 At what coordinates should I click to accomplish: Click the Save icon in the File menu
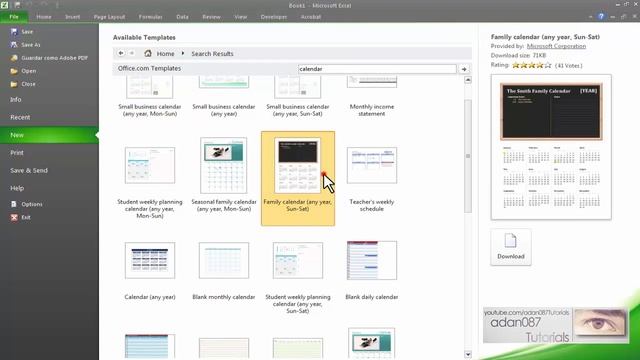(14, 31)
